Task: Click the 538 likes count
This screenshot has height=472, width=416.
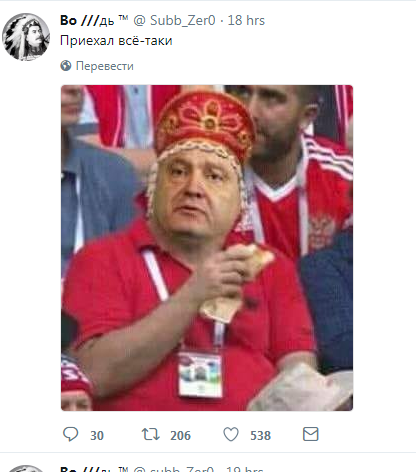Action: pos(260,436)
